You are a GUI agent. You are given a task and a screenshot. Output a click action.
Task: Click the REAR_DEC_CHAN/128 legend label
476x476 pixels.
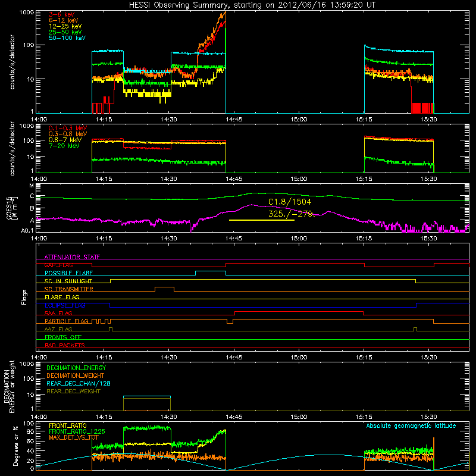[79, 384]
